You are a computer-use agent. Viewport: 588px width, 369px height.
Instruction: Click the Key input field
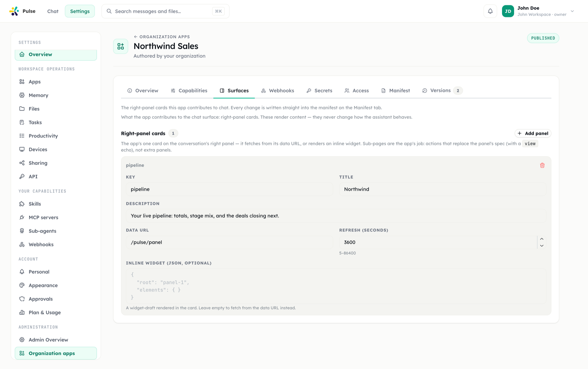pyautogui.click(x=229, y=189)
